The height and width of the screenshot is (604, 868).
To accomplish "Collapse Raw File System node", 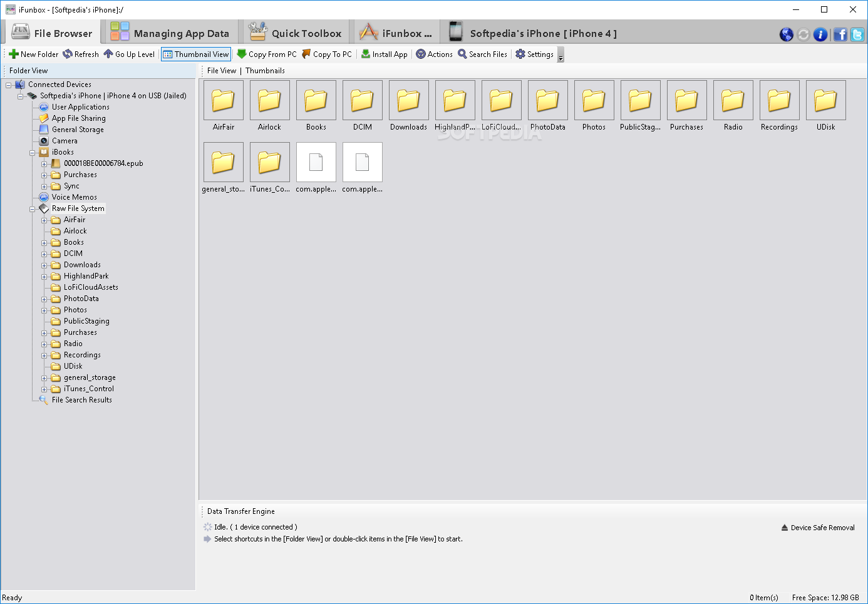I will (x=33, y=209).
